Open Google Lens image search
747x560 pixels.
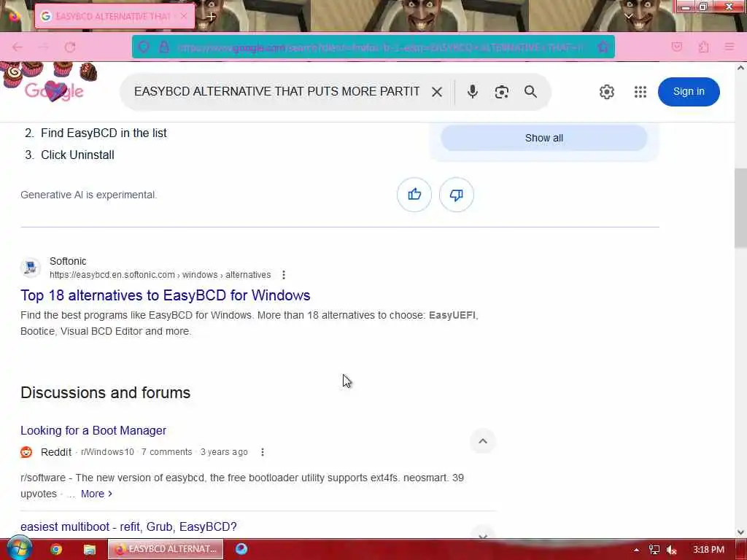pyautogui.click(x=501, y=91)
